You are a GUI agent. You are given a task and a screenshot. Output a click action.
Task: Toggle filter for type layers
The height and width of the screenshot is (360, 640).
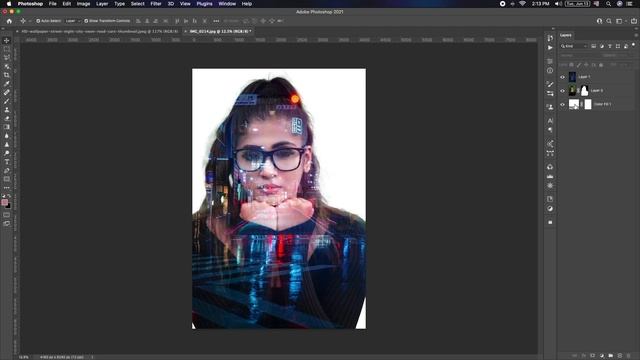tap(610, 46)
